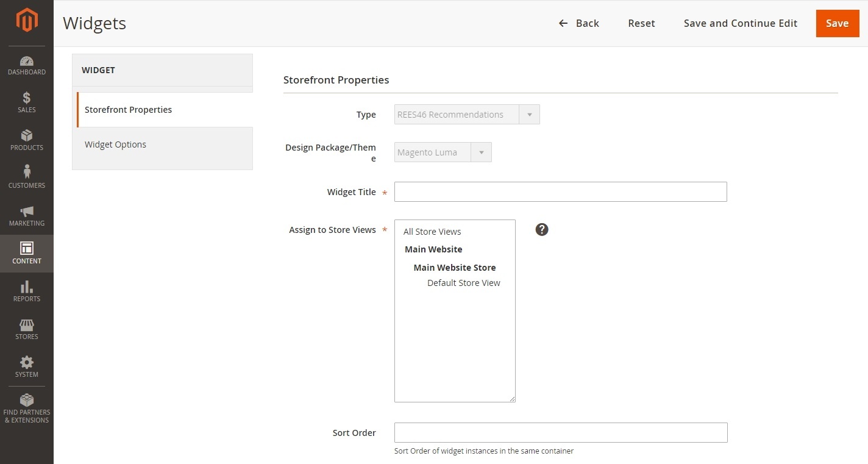Open the Design Package/Theme dropdown
Image resolution: width=868 pixels, height=464 pixels.
[x=481, y=152]
